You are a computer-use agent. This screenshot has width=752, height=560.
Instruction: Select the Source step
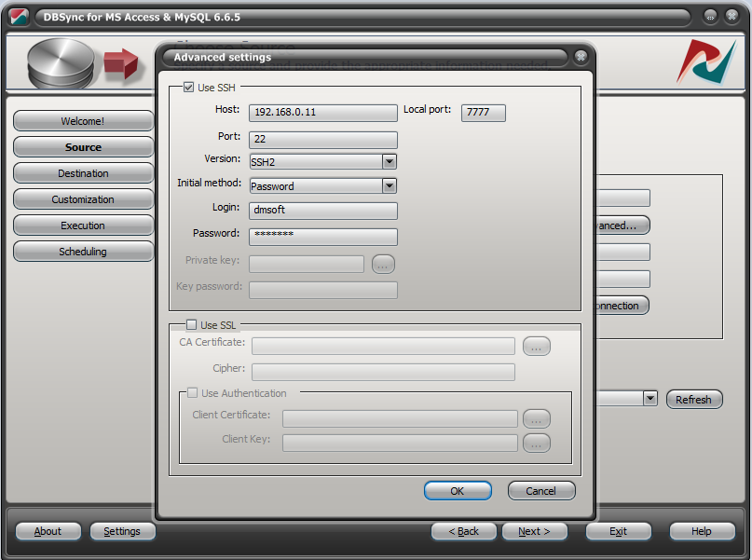[x=83, y=146]
